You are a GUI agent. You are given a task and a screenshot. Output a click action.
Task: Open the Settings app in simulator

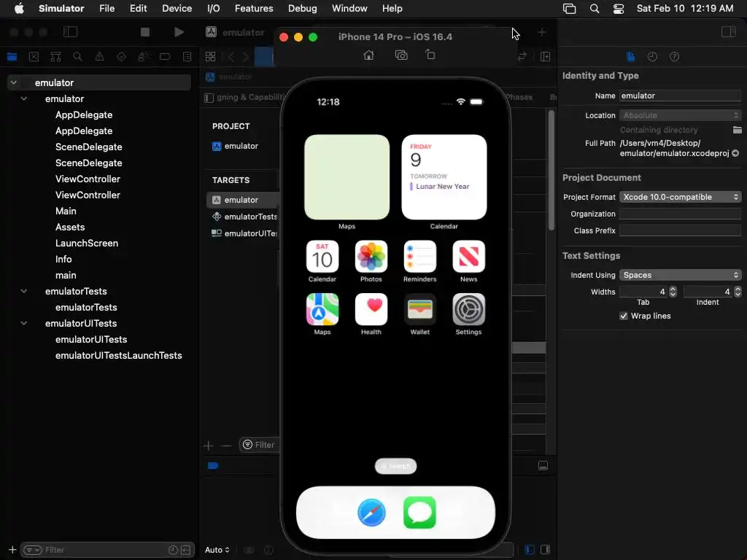click(x=469, y=309)
